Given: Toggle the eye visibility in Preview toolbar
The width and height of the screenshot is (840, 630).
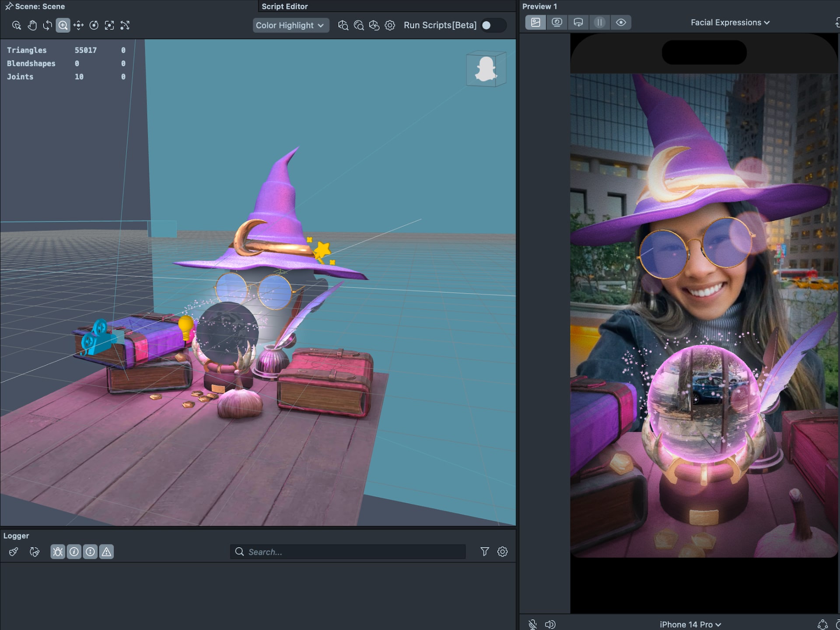Looking at the screenshot, I should click(x=621, y=22).
